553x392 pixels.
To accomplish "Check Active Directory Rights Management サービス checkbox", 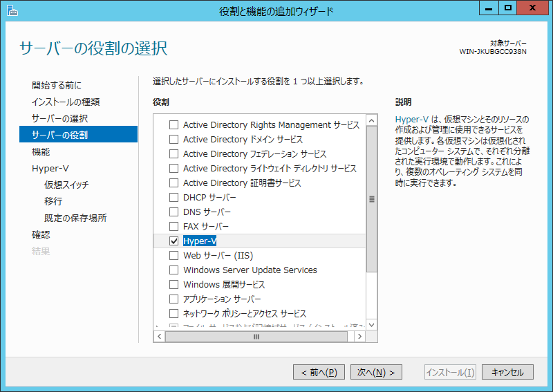I will 174,125.
